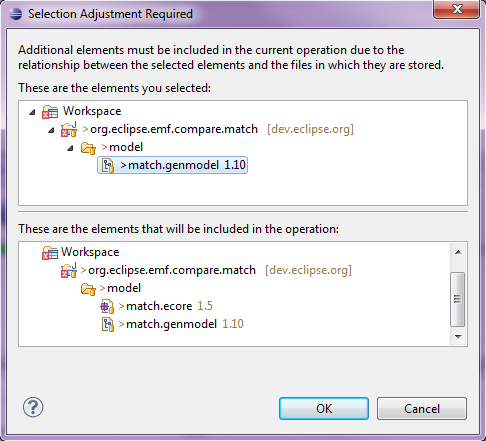Select the highlighted match.genmodel 1.10 item
486x441 pixels.
click(172, 165)
